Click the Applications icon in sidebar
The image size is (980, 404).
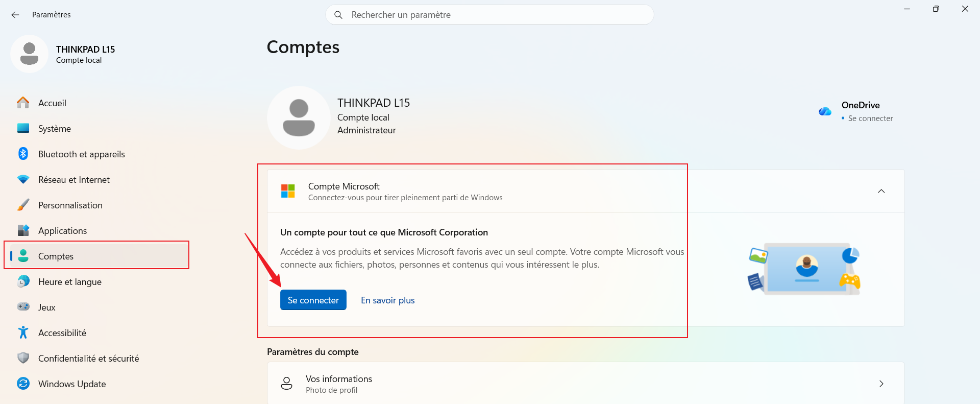coord(23,230)
